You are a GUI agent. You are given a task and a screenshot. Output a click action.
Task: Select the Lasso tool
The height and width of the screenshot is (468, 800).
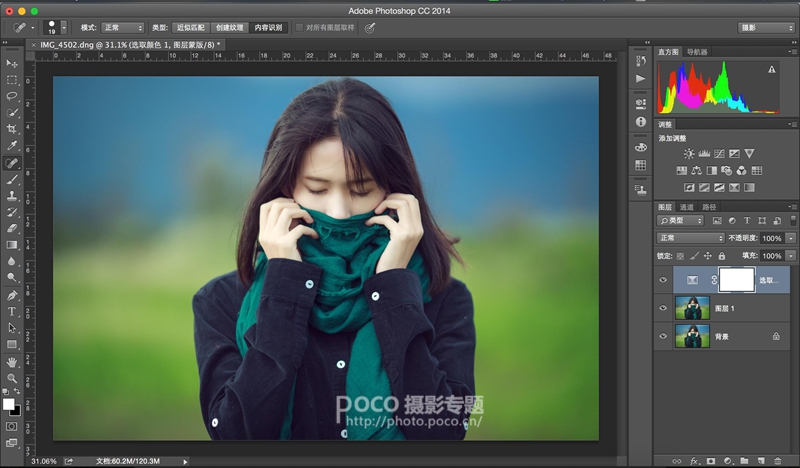pos(12,96)
